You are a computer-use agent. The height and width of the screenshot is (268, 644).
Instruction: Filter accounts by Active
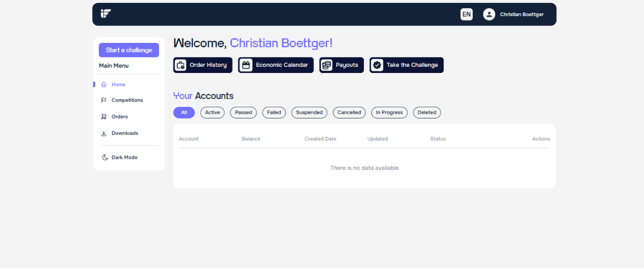pos(213,113)
